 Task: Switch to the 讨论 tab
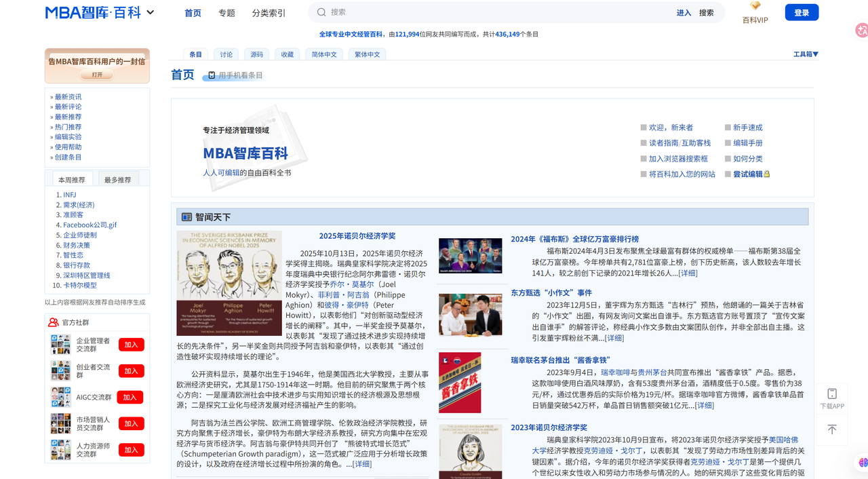click(226, 54)
